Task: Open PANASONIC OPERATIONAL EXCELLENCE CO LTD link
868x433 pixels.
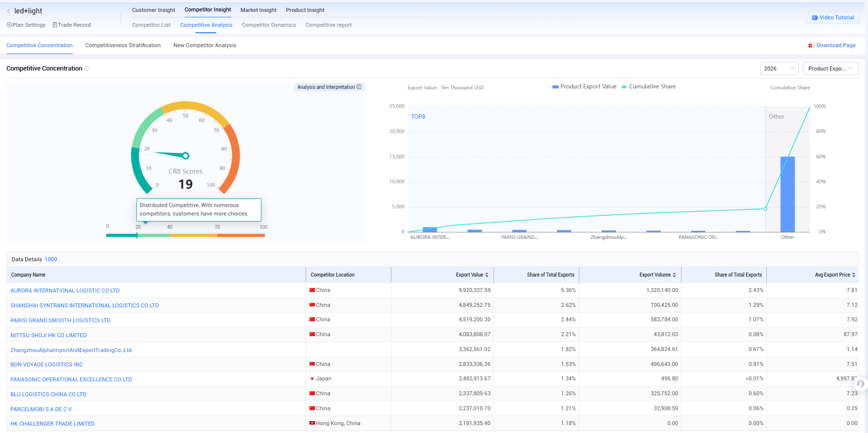Action: 71,379
